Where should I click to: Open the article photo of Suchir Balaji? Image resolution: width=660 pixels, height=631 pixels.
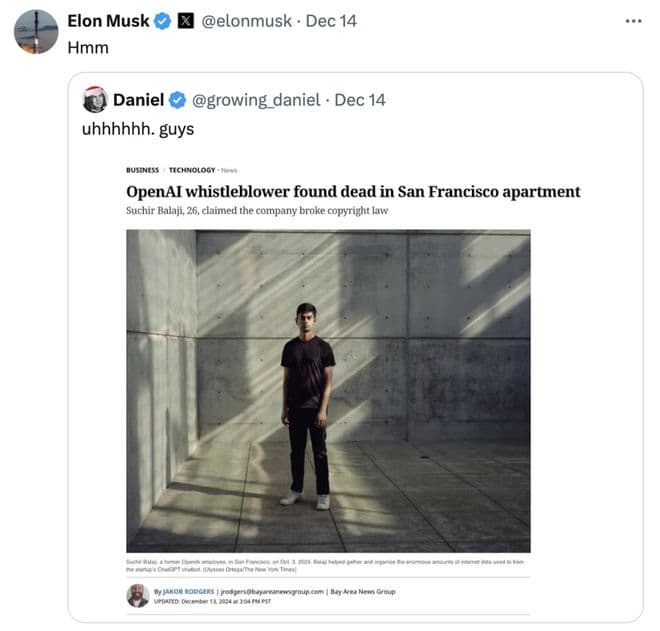point(328,390)
